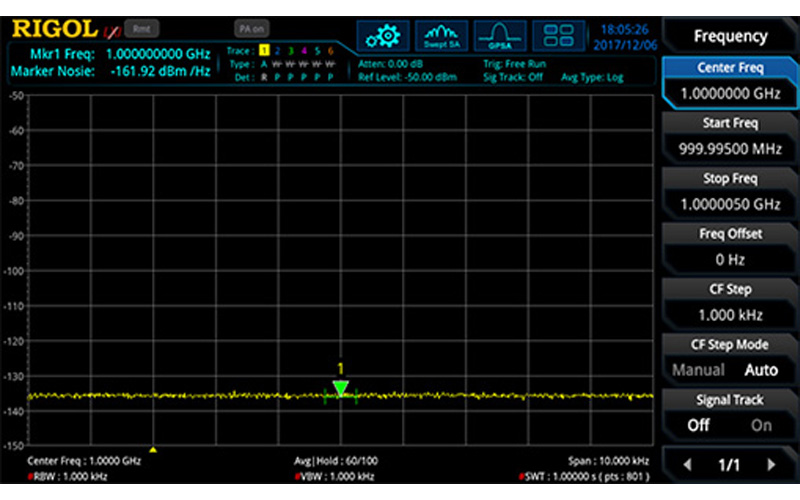800x500 pixels.
Task: Turn Signal Track On
Action: coord(761,425)
